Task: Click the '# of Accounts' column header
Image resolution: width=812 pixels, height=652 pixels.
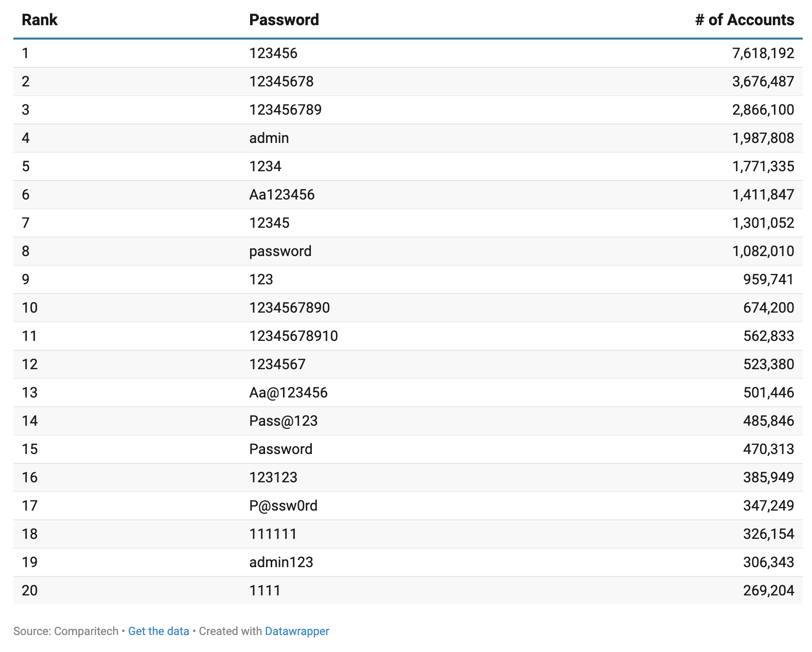Action: click(744, 20)
